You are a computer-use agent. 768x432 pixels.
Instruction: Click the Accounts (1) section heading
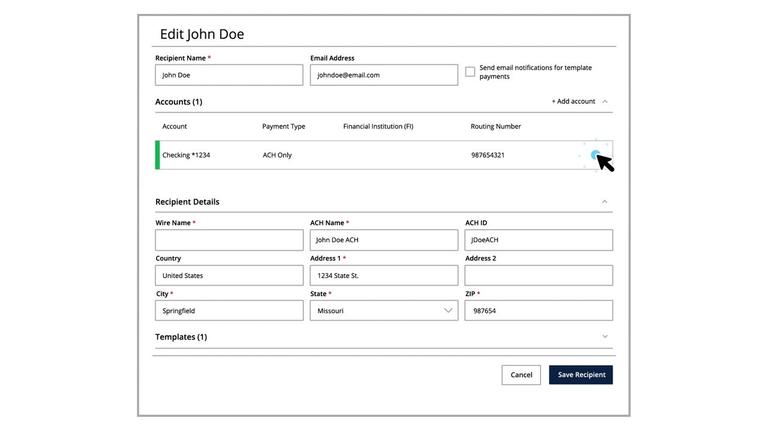click(x=178, y=102)
